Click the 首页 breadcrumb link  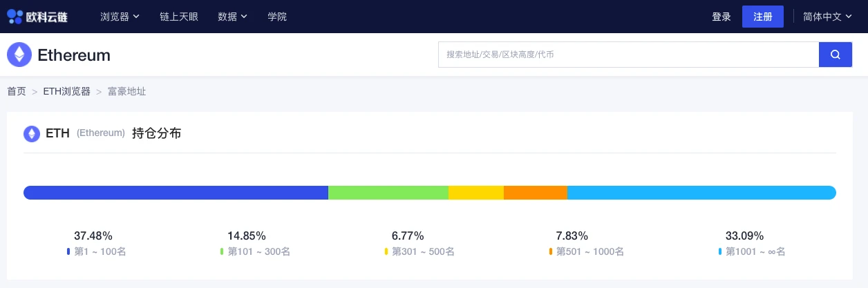pyautogui.click(x=17, y=91)
